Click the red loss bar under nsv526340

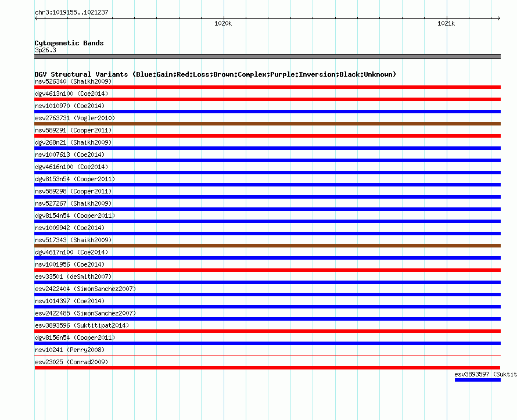[267, 87]
